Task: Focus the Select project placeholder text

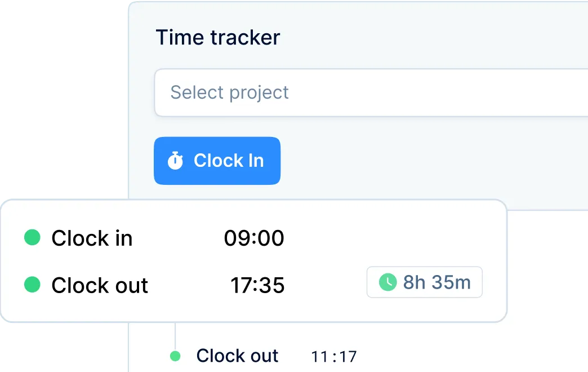Action: [x=230, y=92]
